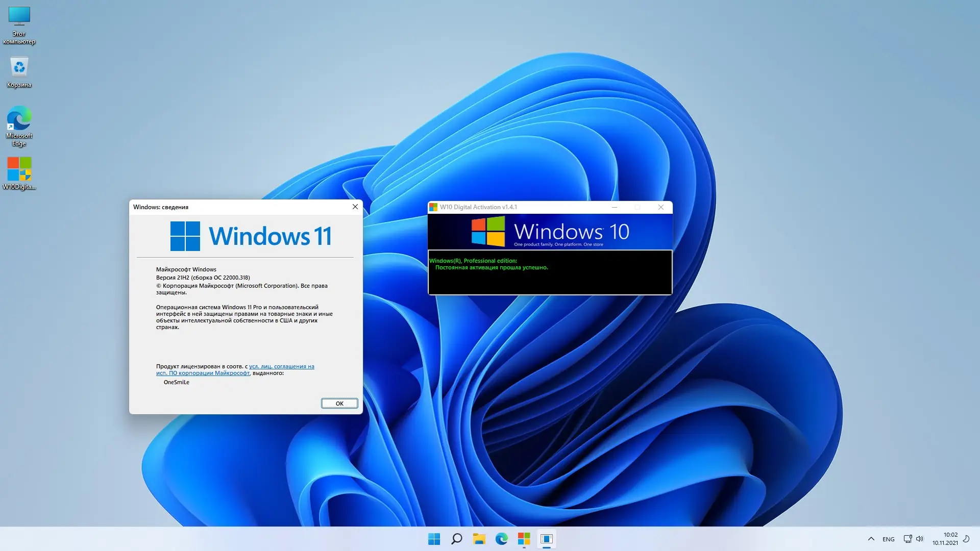This screenshot has width=980, height=551.
Task: Switch to winver window taskbar icon
Action: (x=546, y=539)
